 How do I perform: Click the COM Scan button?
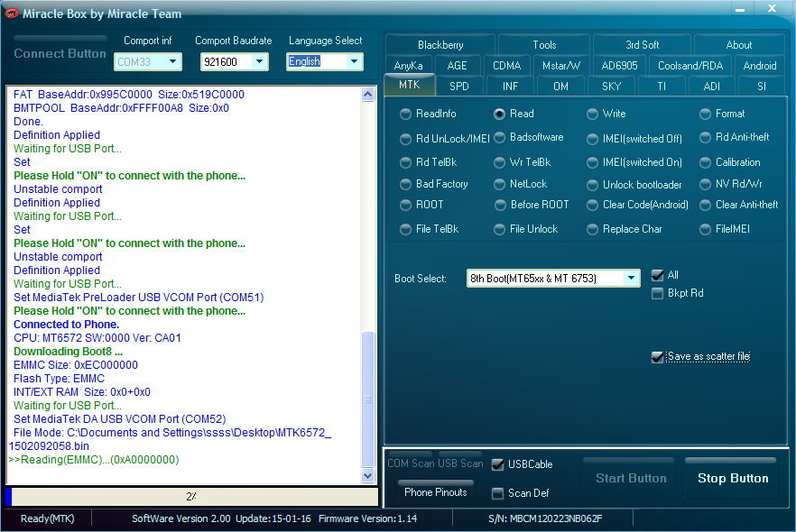[x=411, y=463]
